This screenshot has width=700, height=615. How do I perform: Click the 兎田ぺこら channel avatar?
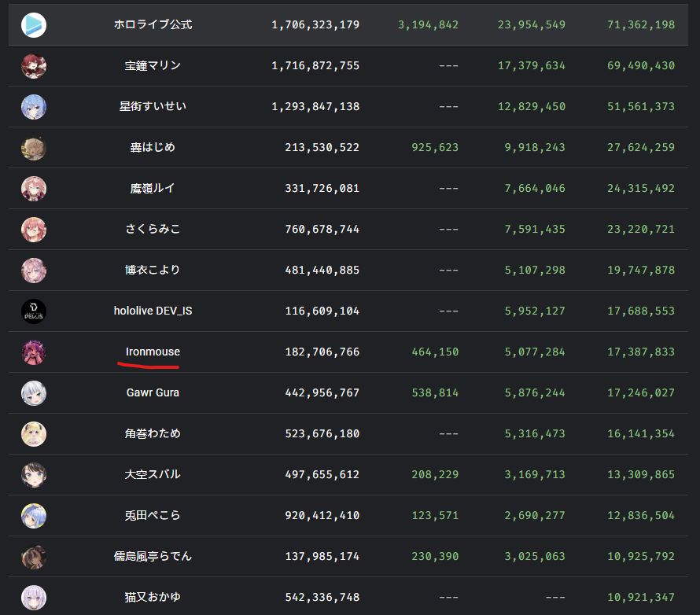[34, 516]
